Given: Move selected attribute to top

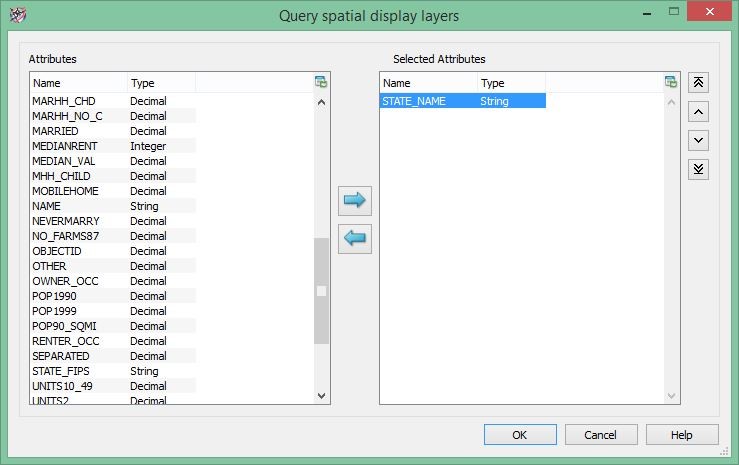Looking at the screenshot, I should pos(699,83).
